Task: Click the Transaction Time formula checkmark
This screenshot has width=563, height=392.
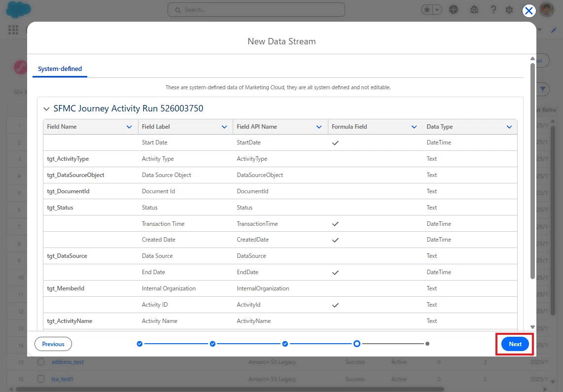Action: (335, 224)
